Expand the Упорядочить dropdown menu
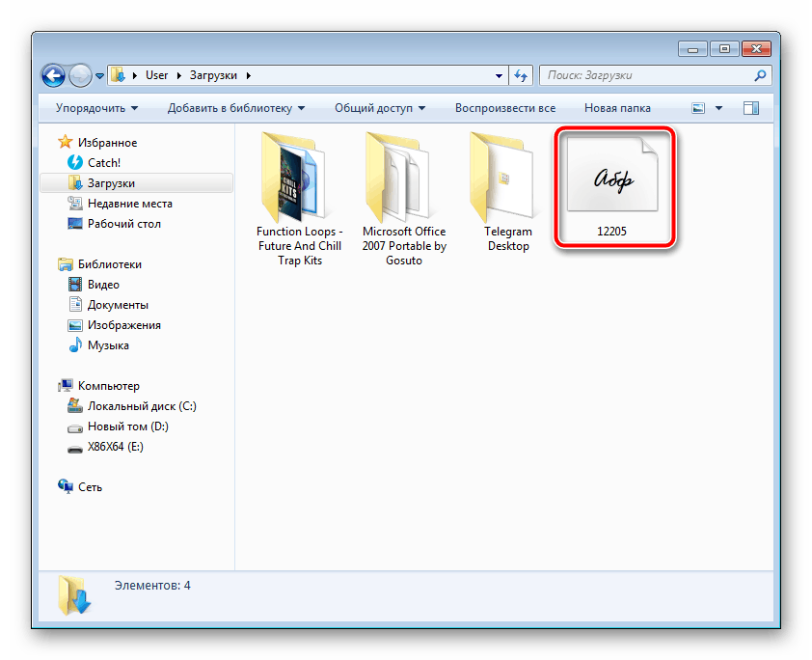The width and height of the screenshot is (812, 660). point(96,108)
